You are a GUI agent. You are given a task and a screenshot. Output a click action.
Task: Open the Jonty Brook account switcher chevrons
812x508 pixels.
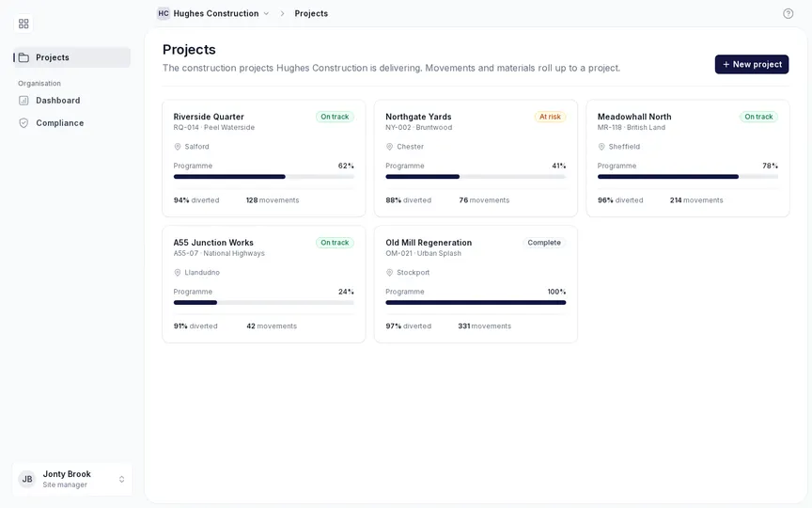click(x=121, y=479)
